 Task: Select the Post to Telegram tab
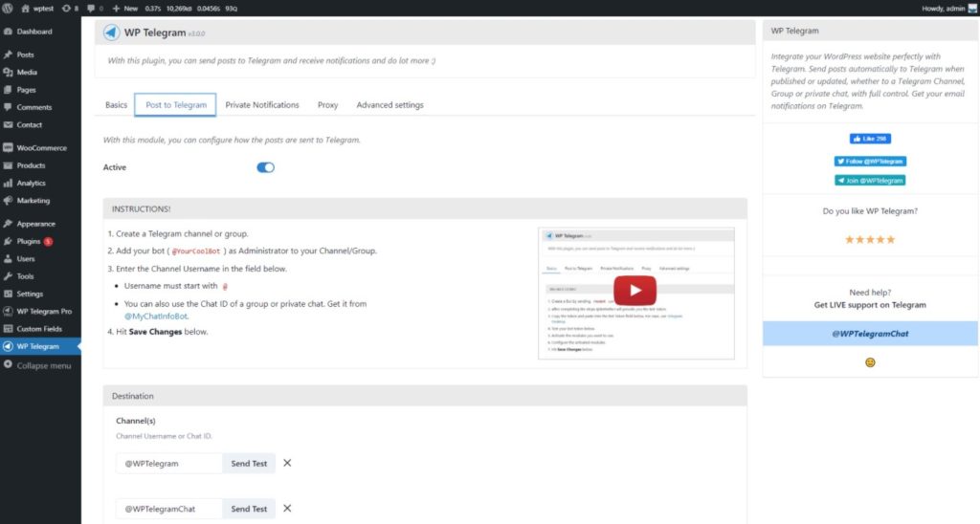(x=176, y=105)
